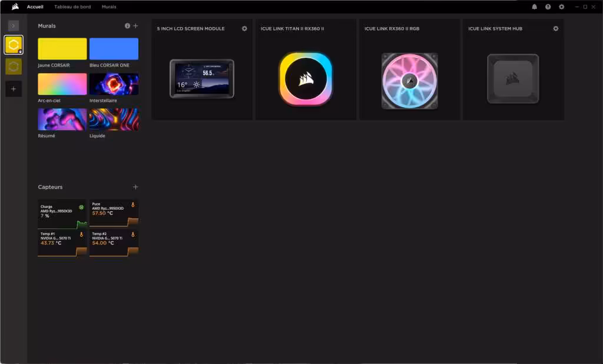Viewport: 603px width, 364px height.
Task: Open the notifications bell
Action: pos(534,7)
